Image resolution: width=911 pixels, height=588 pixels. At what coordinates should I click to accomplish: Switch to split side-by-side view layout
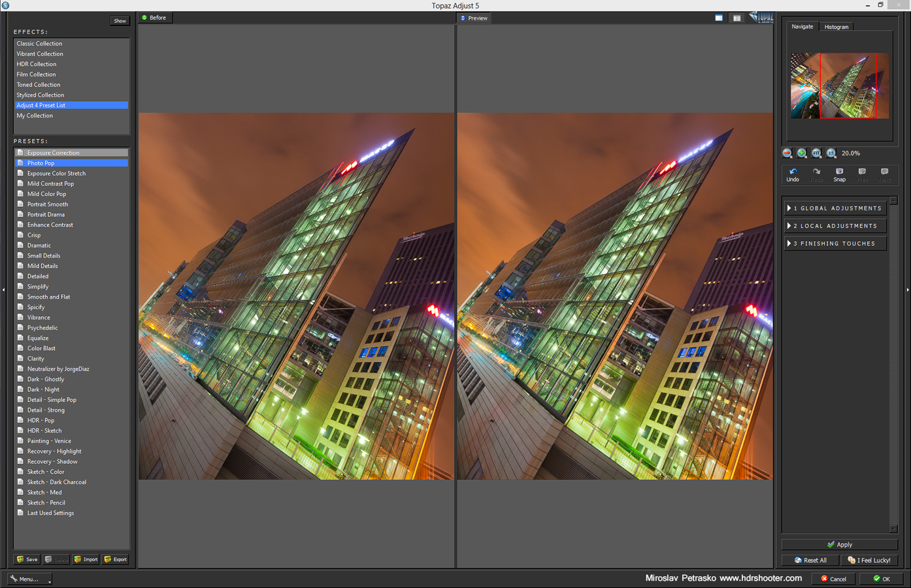coord(737,18)
